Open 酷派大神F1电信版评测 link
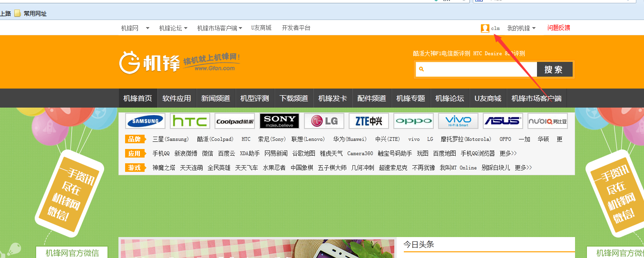Screen dimensions: 644x258 (x=441, y=53)
